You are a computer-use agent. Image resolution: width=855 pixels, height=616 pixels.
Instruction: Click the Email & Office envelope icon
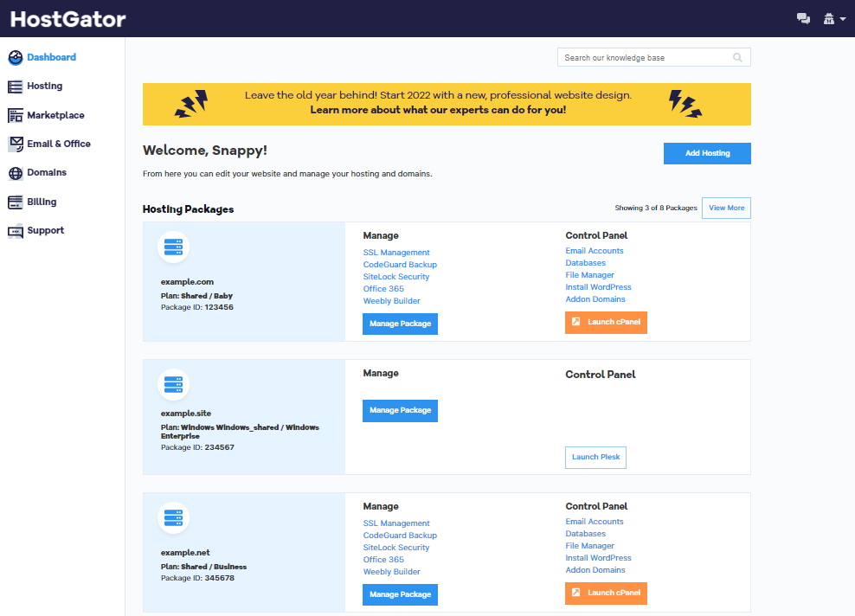[16, 144]
